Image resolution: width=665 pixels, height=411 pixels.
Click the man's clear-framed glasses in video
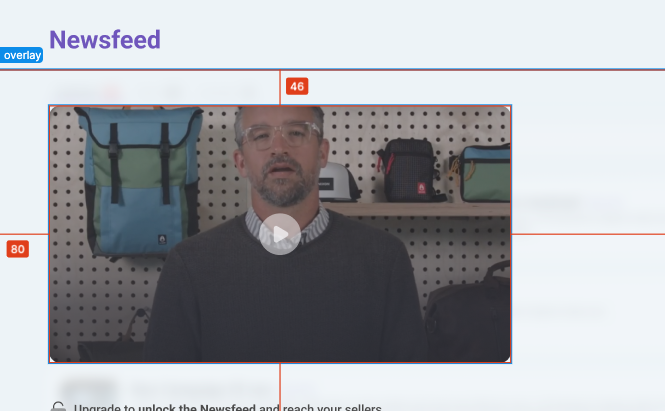tap(280, 136)
